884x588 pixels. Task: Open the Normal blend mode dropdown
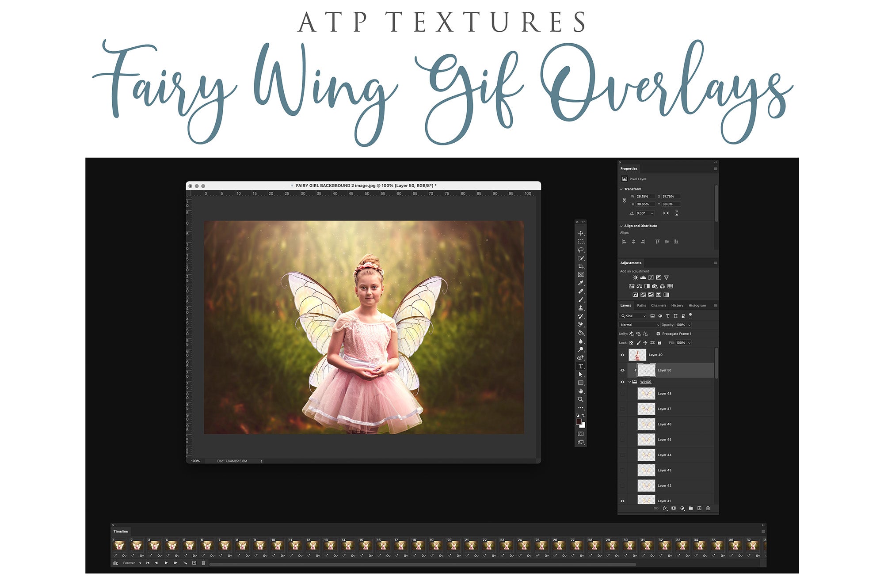tap(639, 325)
